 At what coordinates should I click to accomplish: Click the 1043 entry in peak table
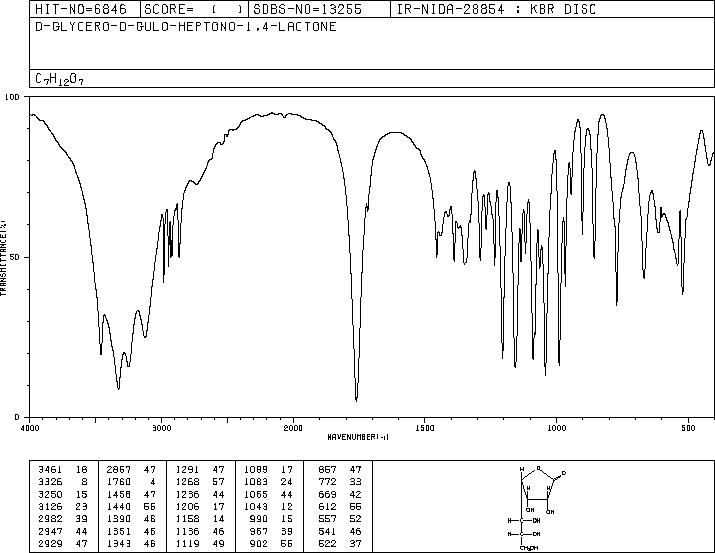tap(256, 506)
